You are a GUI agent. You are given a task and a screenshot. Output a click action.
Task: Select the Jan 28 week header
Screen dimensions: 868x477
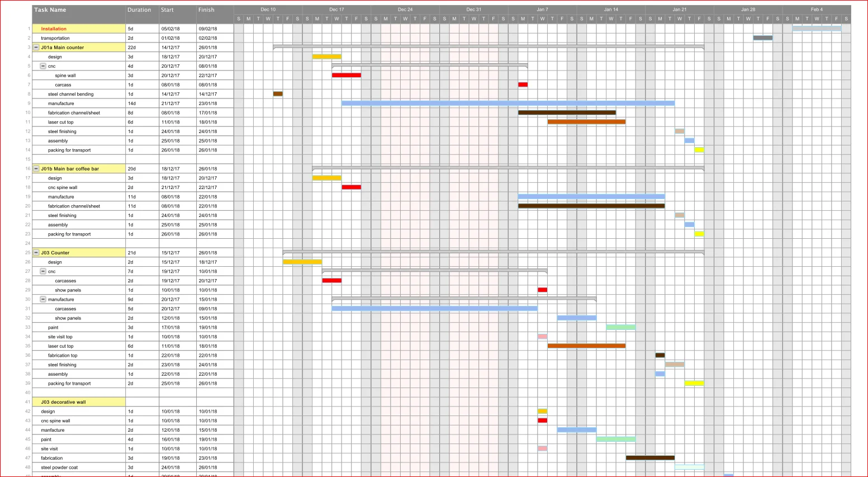coord(748,10)
